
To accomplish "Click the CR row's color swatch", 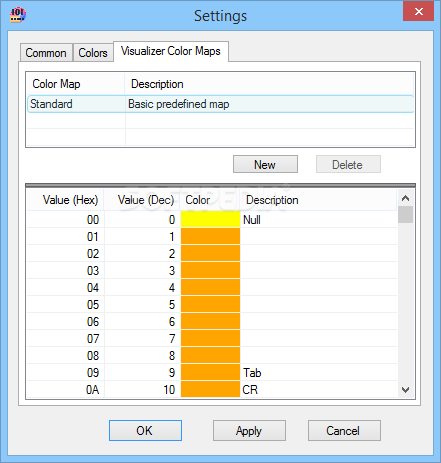I will pos(210,389).
